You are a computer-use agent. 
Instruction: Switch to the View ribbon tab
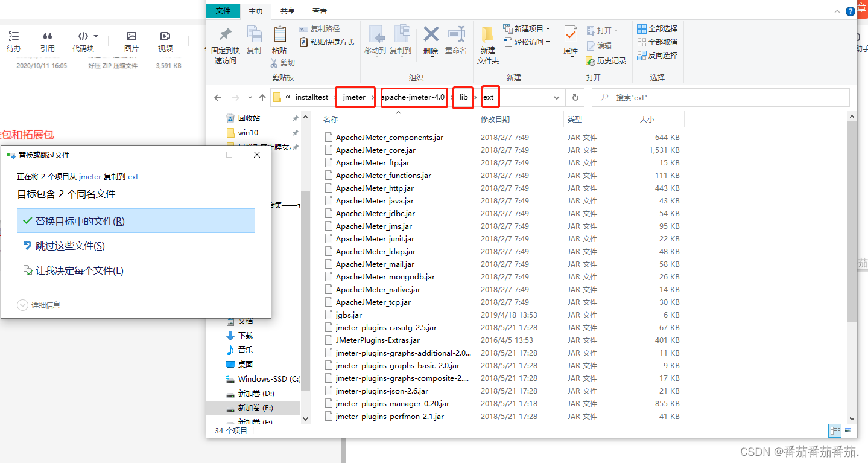pos(320,11)
